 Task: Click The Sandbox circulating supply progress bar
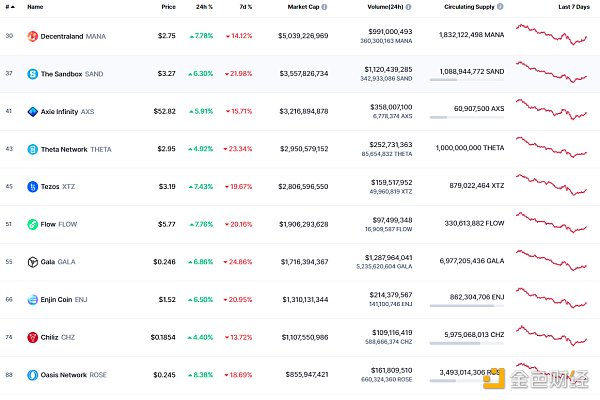pyautogui.click(x=466, y=80)
